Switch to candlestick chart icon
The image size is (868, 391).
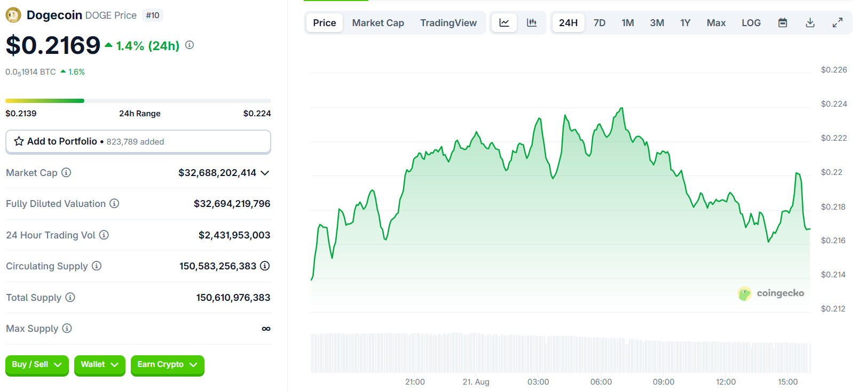coord(532,23)
